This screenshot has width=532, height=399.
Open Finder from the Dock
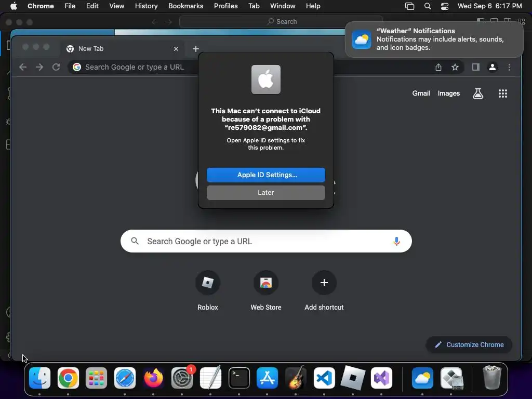[39, 378]
